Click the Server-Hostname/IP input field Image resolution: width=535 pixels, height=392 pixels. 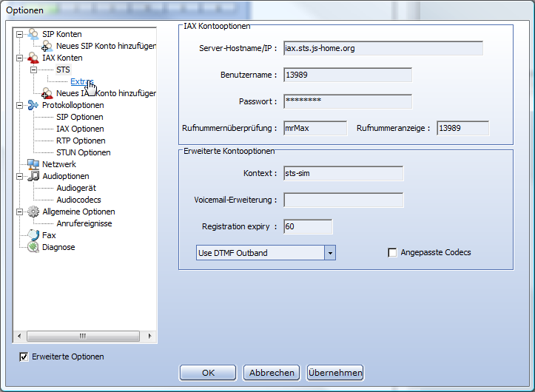(x=383, y=49)
